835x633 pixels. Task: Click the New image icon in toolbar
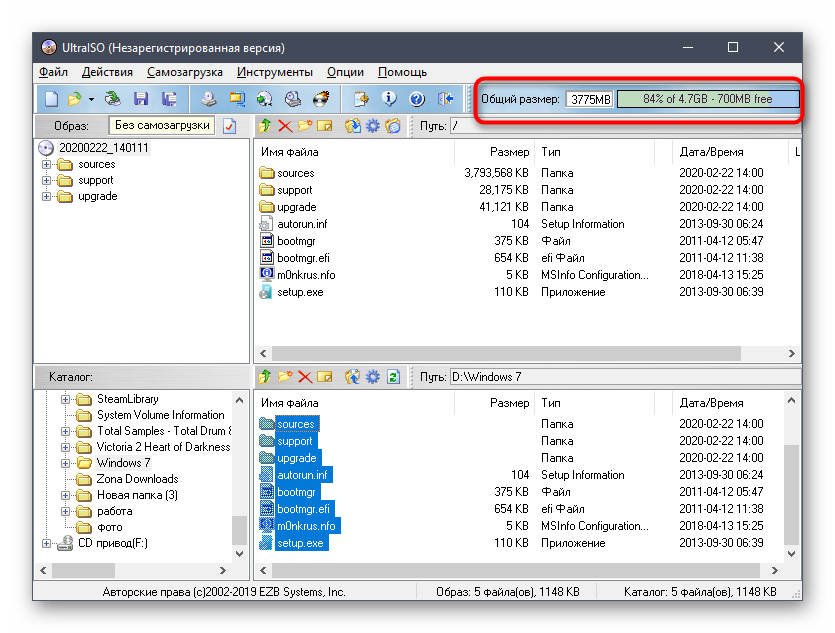tap(50, 99)
